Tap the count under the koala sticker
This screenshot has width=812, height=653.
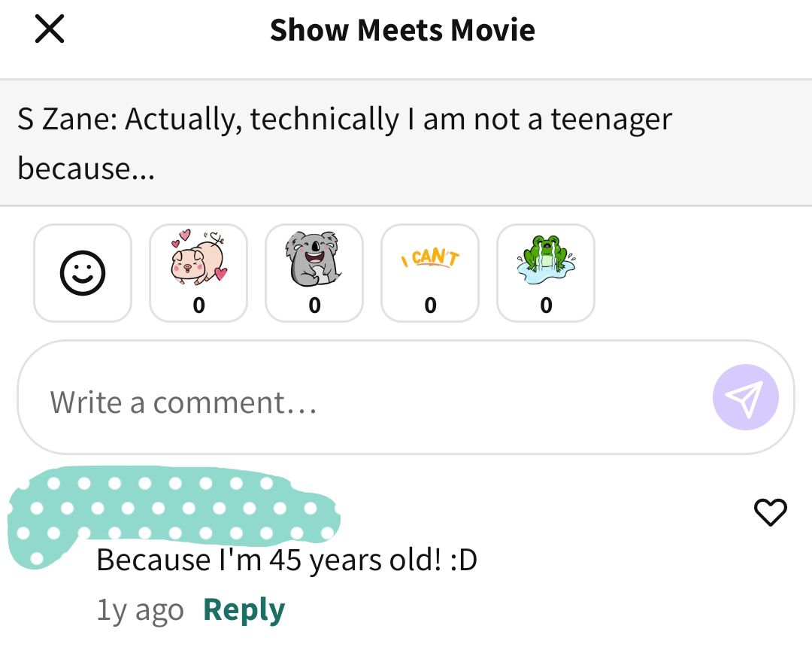[x=314, y=305]
